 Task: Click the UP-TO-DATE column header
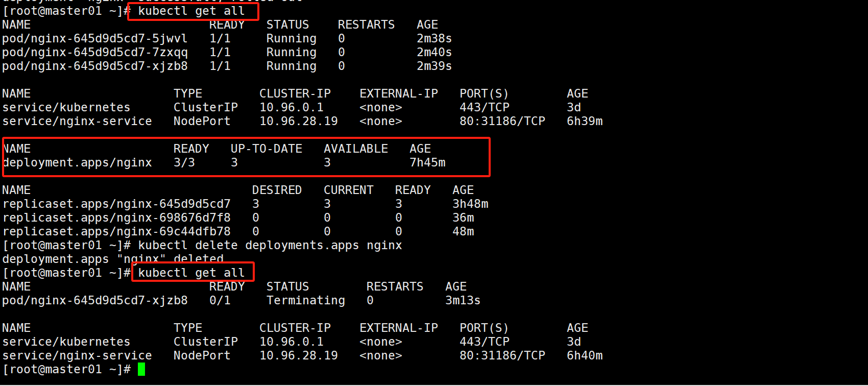point(266,149)
